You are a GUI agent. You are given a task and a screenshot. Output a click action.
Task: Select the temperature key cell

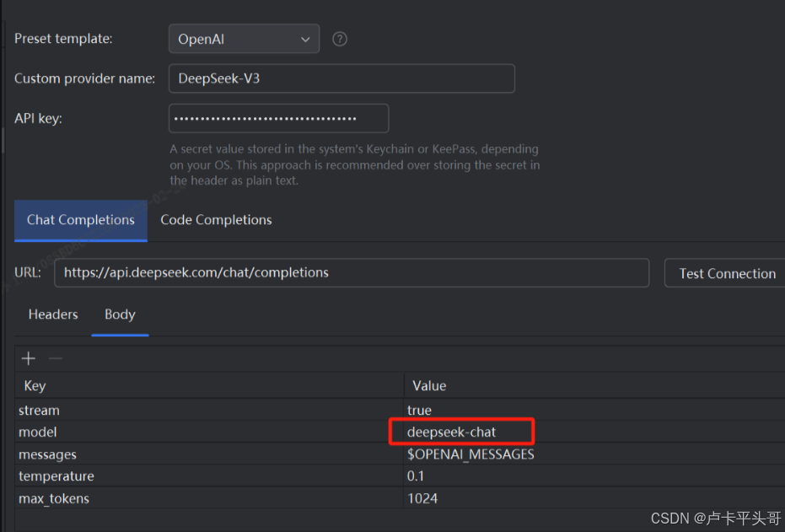coord(209,476)
